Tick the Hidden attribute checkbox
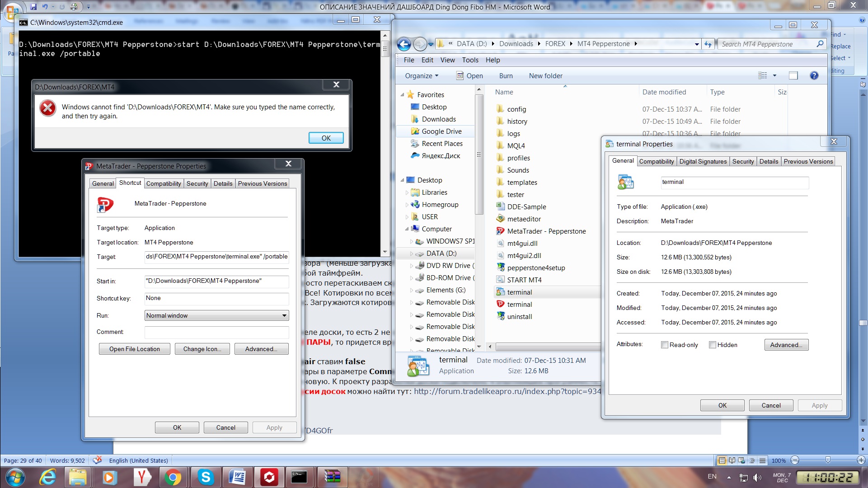868x488 pixels. [x=713, y=345]
